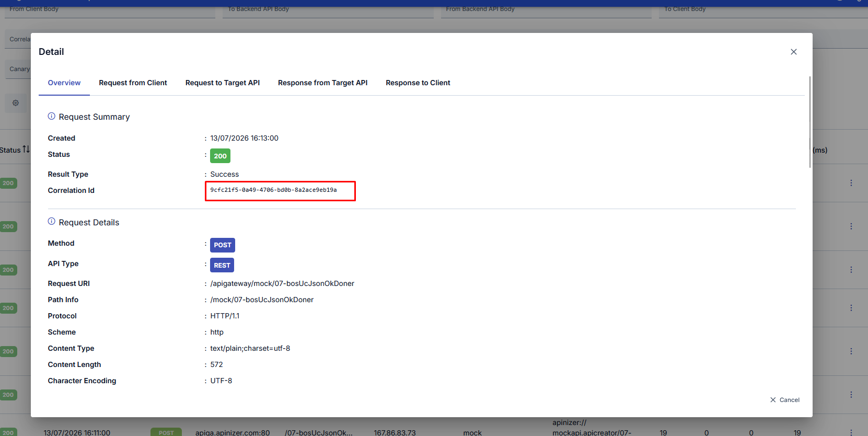Open the Response to Client tab
Viewport: 868px width, 436px height.
[418, 83]
